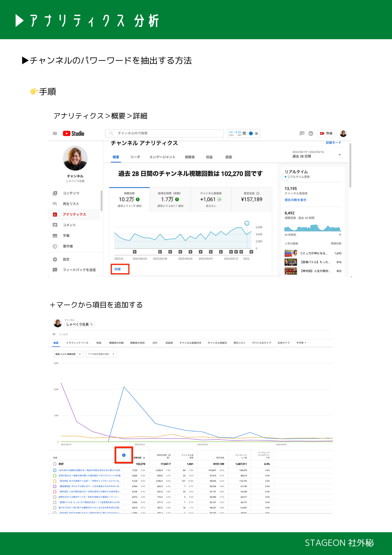Image resolution: width=392 pixels, height=555 pixels.
Task: Toggle the checkbox for 【神対談】 video row
Action: point(55,492)
